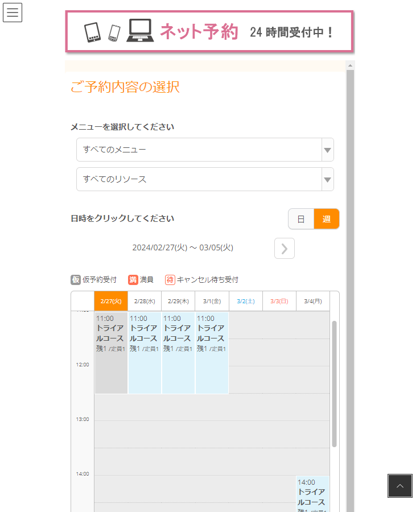
Task: Click the 仮 provisional booking legend icon
Action: click(x=76, y=280)
